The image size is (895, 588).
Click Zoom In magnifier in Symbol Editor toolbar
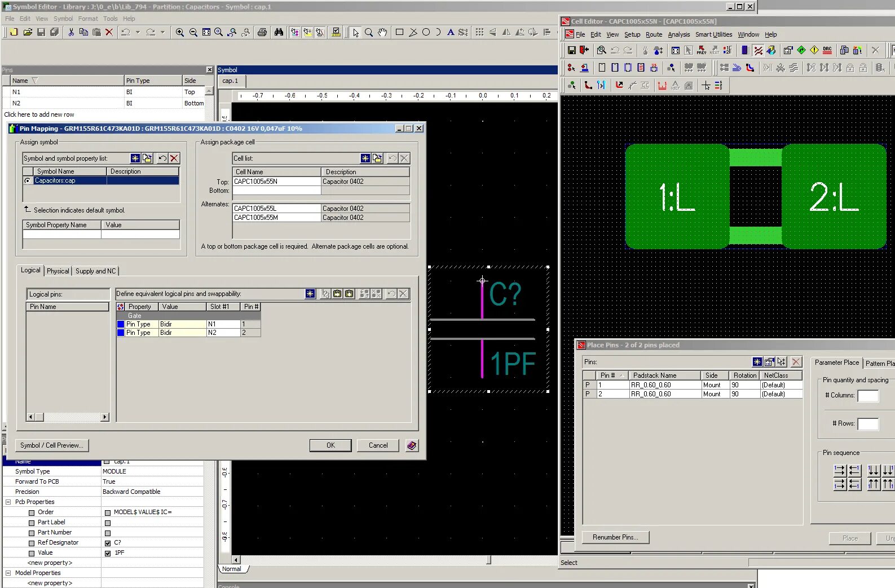point(180,32)
